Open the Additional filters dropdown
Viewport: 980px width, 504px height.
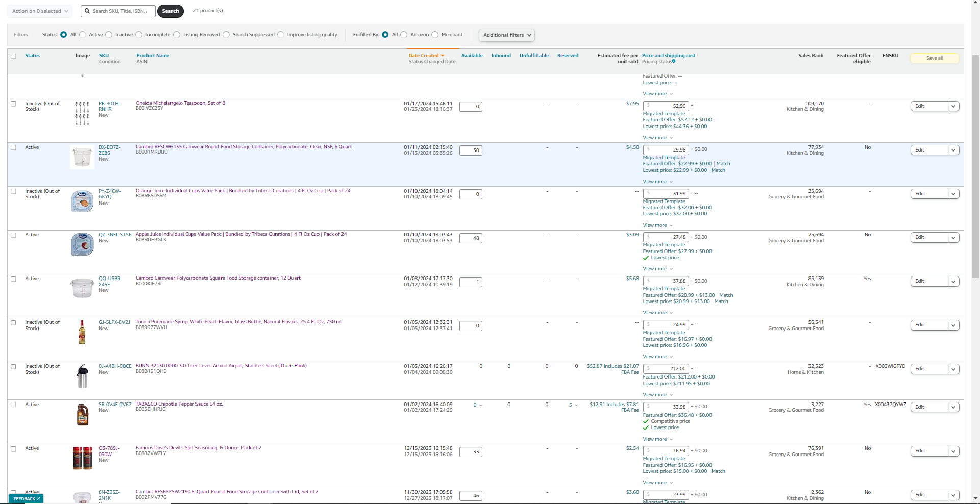pos(507,35)
